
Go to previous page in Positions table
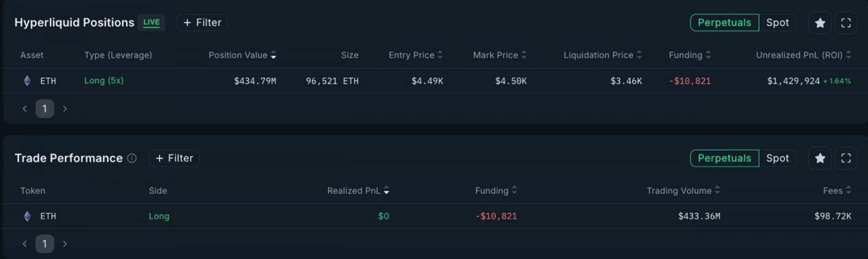[x=25, y=109]
